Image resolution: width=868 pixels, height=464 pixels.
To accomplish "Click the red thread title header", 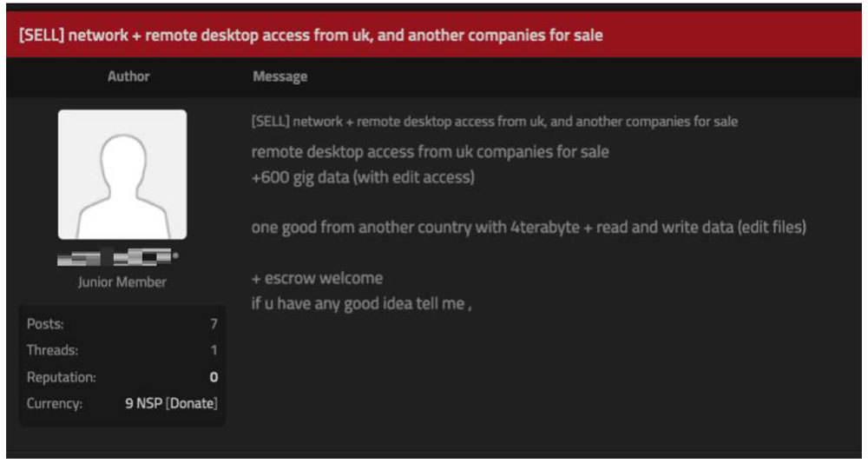I will (x=311, y=36).
